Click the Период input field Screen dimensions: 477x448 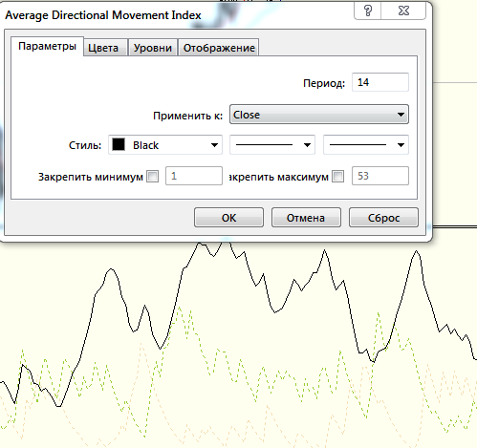tap(380, 82)
